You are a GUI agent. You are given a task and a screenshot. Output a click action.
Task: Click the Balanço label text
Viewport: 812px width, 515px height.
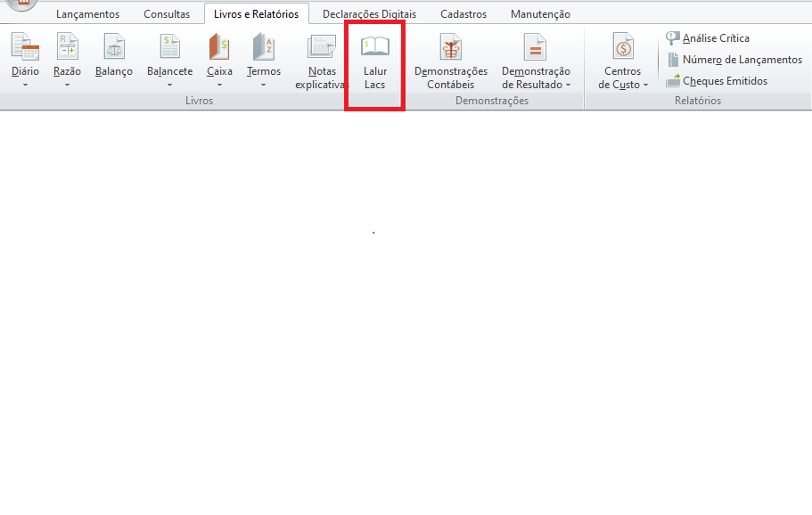114,71
